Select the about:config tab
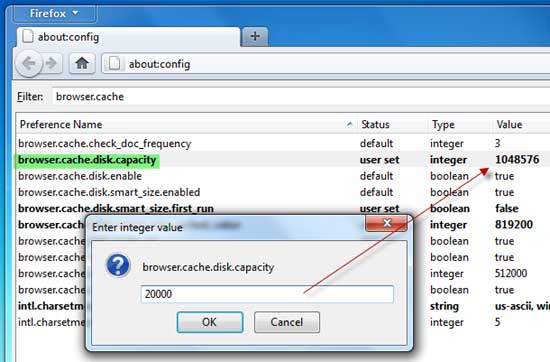The height and width of the screenshot is (362, 550). point(128,37)
